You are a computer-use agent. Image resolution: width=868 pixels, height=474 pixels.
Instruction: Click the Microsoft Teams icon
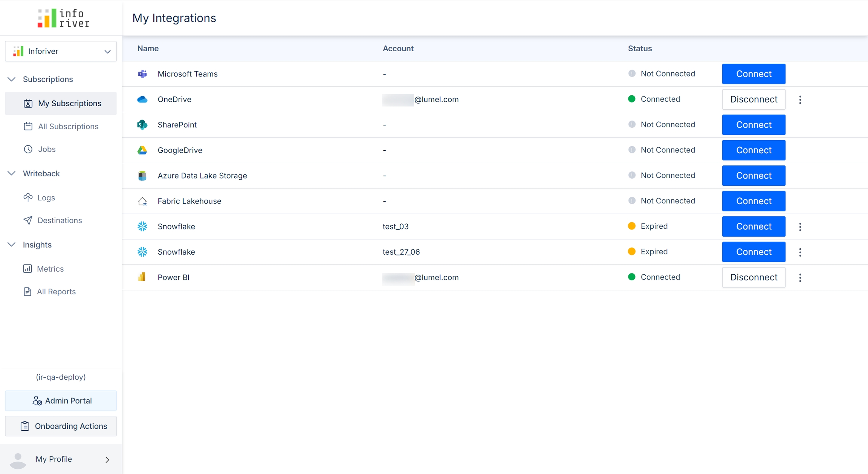pyautogui.click(x=142, y=74)
